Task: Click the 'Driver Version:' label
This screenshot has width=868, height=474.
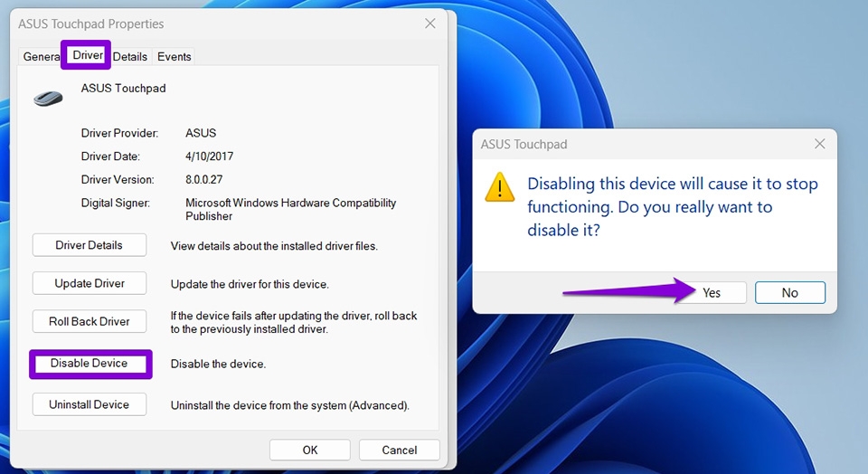Action: click(x=118, y=179)
